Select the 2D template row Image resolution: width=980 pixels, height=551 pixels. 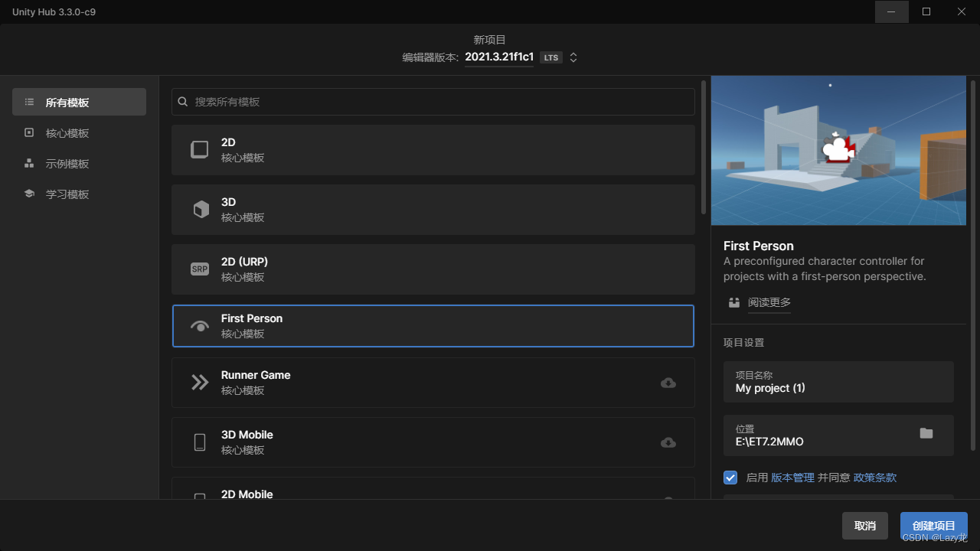pyautogui.click(x=433, y=150)
